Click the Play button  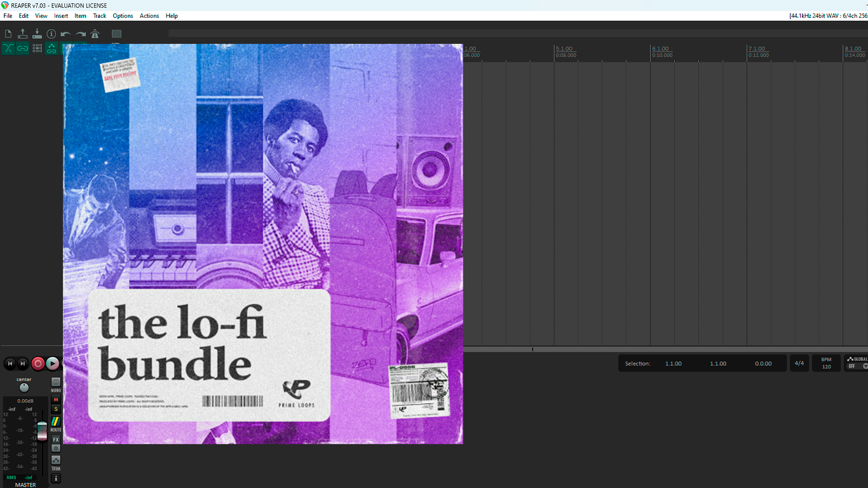pyautogui.click(x=53, y=363)
